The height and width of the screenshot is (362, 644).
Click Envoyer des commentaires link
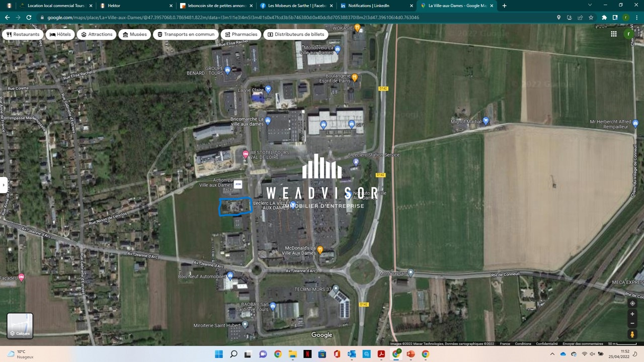pos(583,344)
